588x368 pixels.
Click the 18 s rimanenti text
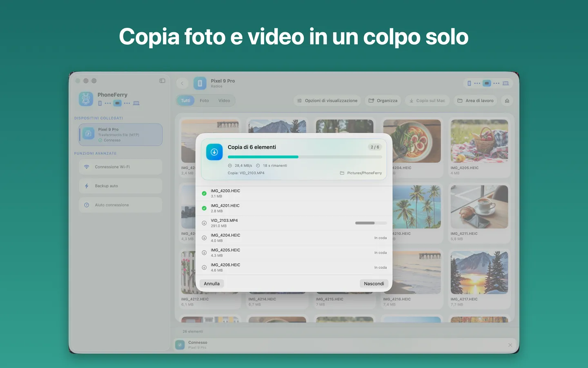[x=275, y=166]
